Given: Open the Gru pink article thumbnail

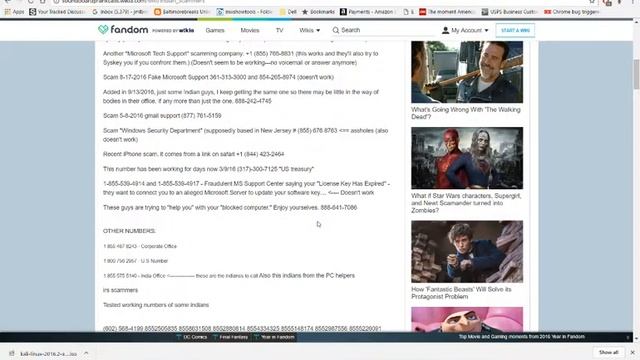Looking at the screenshot, I should 467,320.
